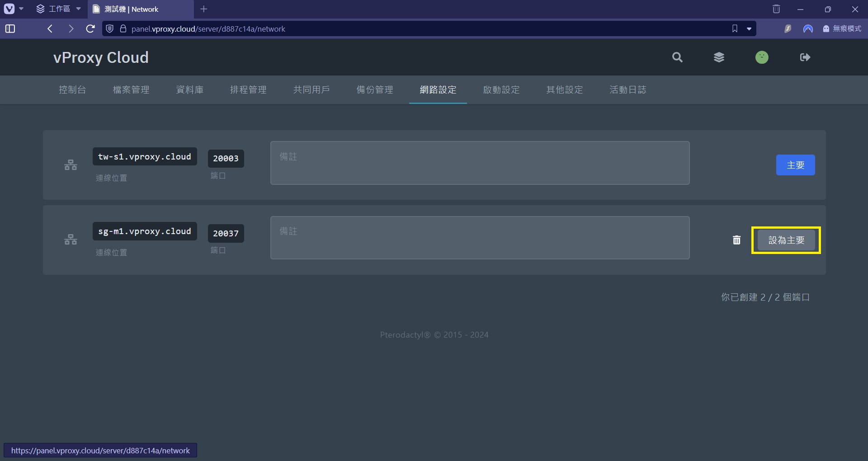The width and height of the screenshot is (868, 461).
Task: Open the browser trash closed tabs icon
Action: coord(776,9)
